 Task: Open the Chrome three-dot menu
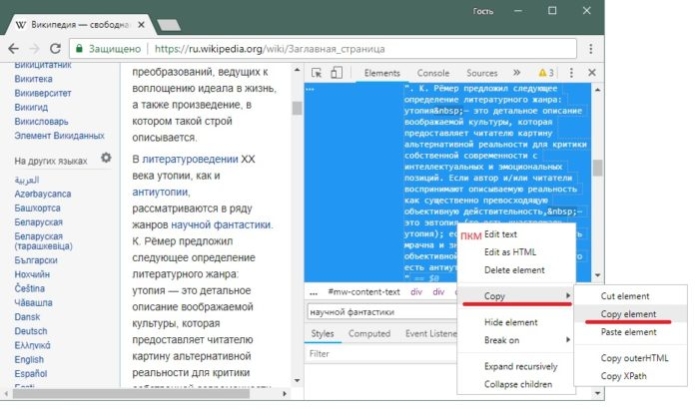click(x=591, y=49)
